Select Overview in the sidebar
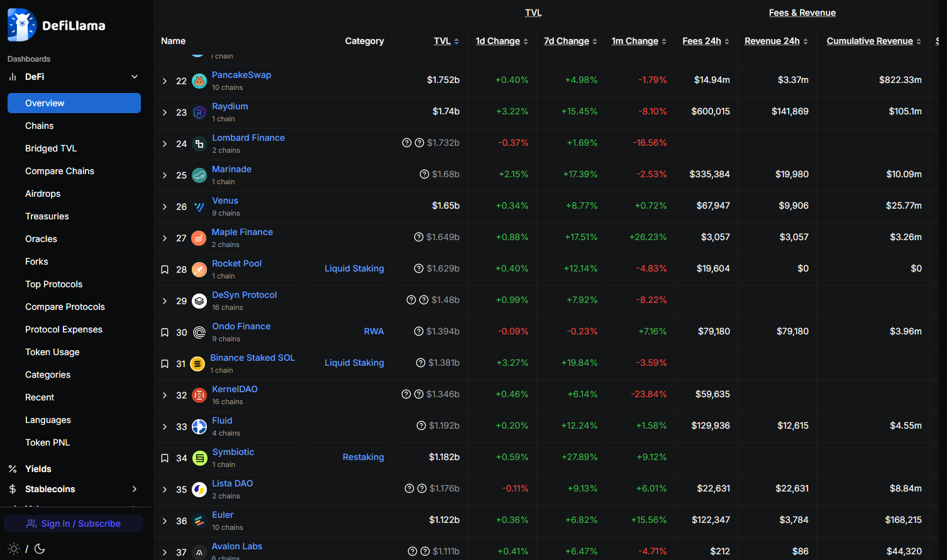Viewport: 947px width, 560px height. [74, 103]
